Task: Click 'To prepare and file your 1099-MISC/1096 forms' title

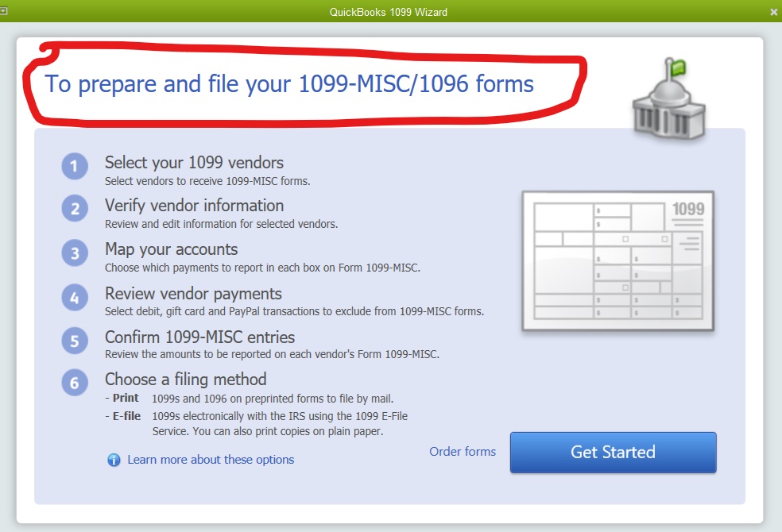Action: (x=289, y=83)
